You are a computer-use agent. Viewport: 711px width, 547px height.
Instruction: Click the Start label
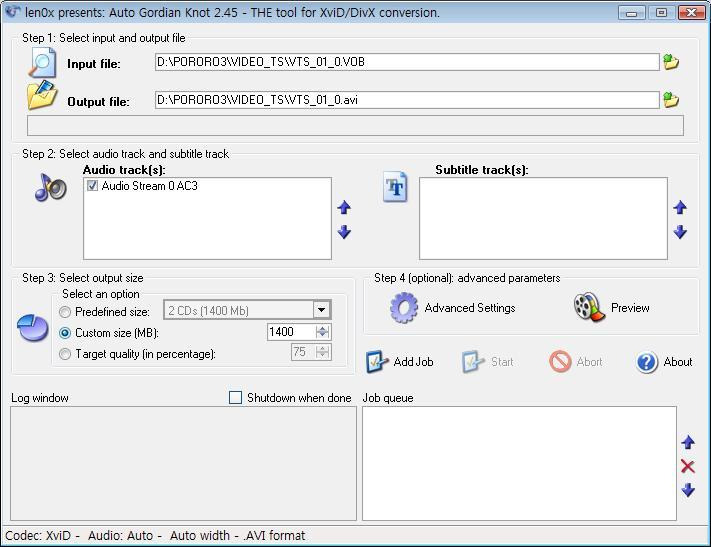click(502, 362)
